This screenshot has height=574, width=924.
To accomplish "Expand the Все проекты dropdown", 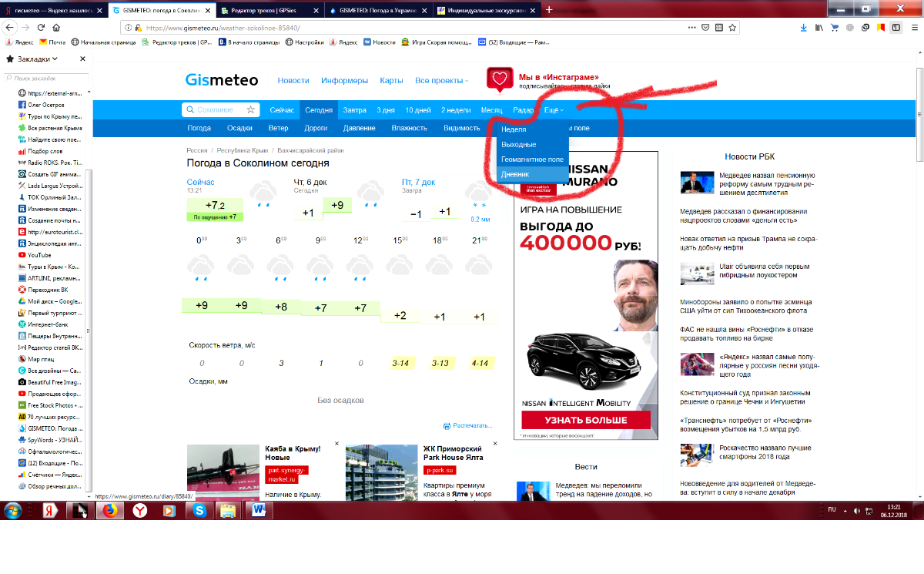I will point(441,81).
